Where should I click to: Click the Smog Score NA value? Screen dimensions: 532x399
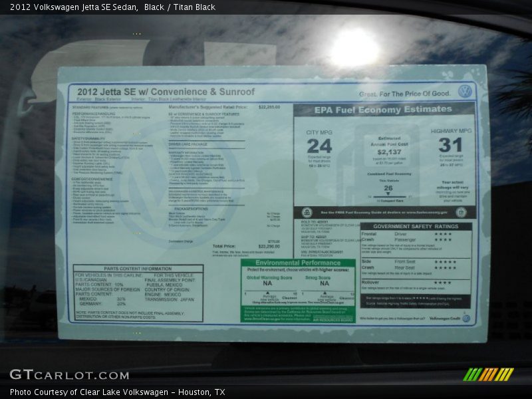tap(325, 283)
